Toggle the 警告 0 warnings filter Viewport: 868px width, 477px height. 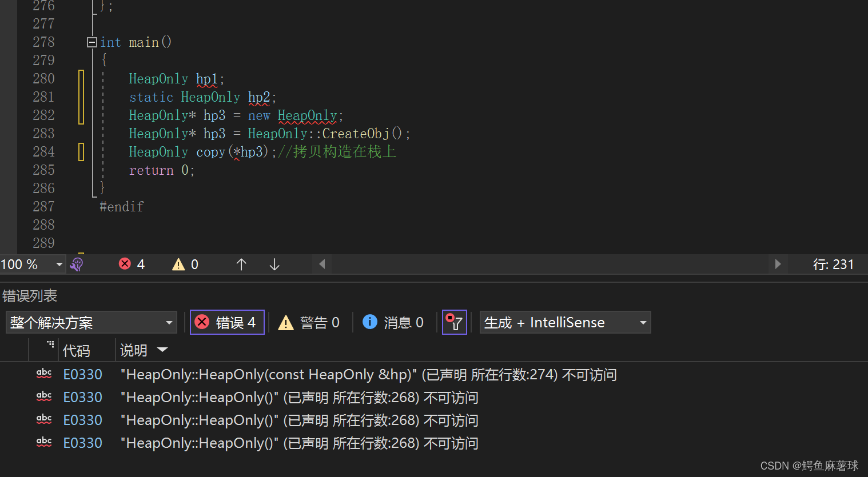click(x=309, y=323)
